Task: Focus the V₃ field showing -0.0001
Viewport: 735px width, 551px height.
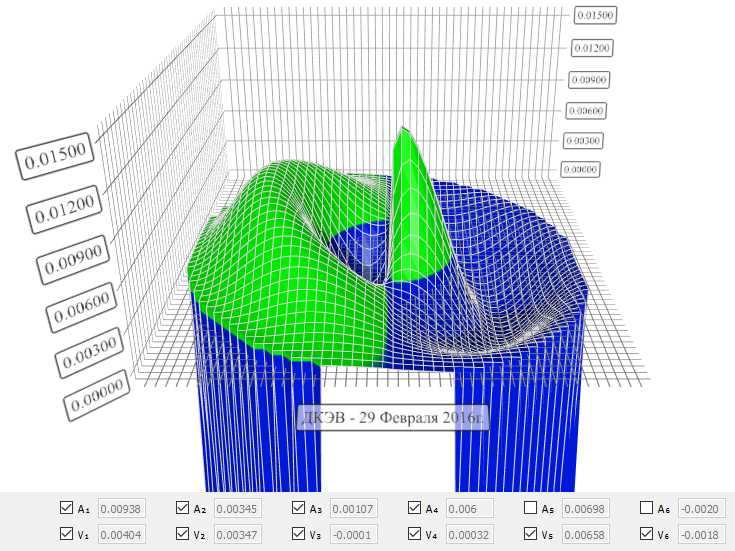Action: (354, 534)
